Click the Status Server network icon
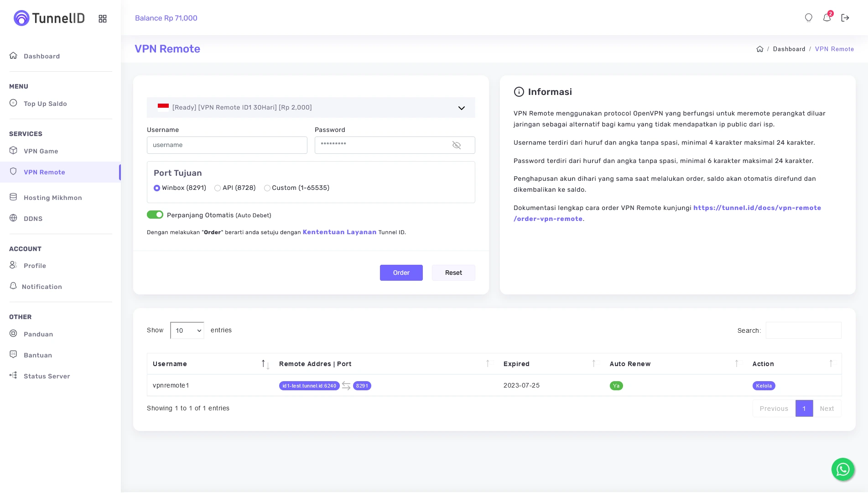 tap(13, 376)
